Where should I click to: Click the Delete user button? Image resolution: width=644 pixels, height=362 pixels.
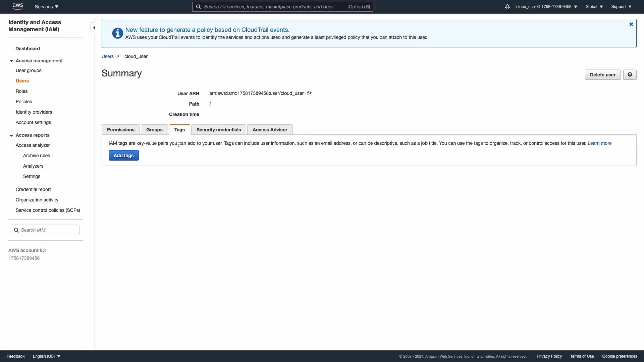point(602,75)
